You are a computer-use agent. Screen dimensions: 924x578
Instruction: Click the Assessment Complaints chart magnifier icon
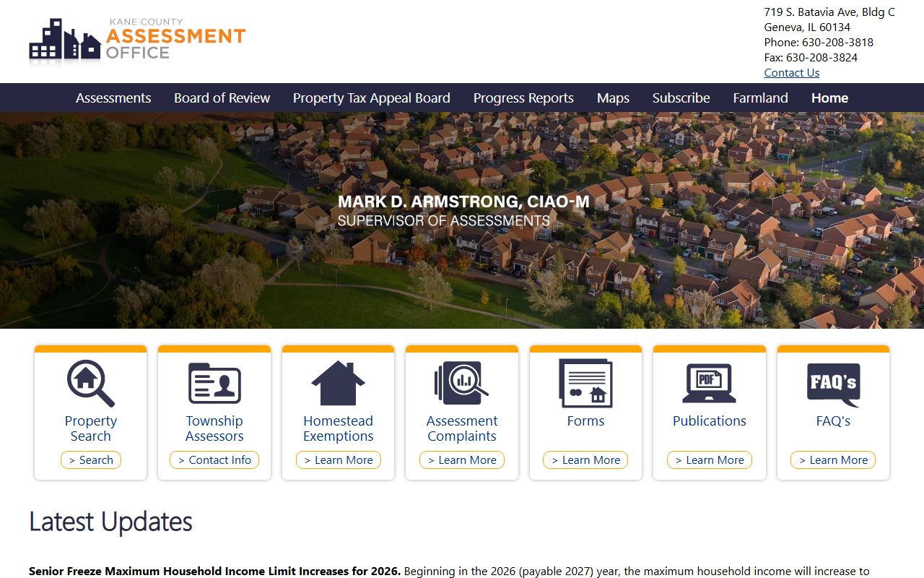pos(462,384)
